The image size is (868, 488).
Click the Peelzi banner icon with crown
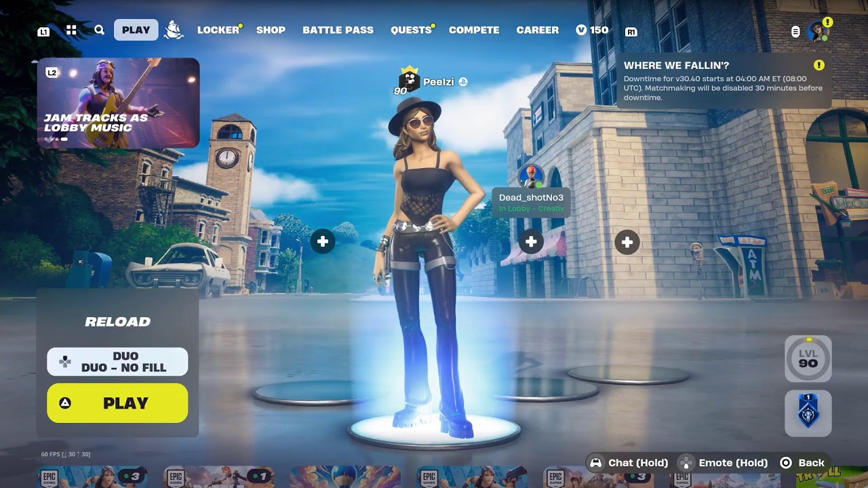point(409,81)
